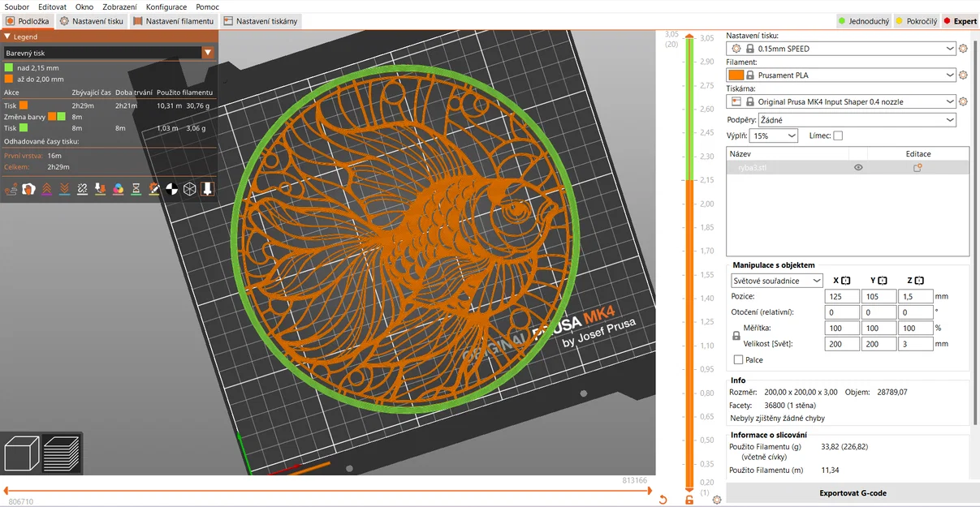Click bottom thumb of vertical layer slider

point(689,489)
